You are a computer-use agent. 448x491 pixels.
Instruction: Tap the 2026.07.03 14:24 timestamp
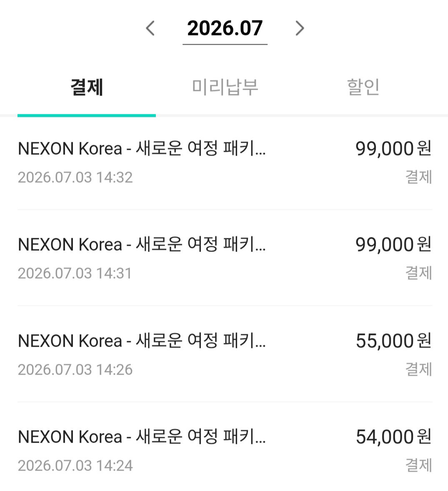tap(75, 466)
